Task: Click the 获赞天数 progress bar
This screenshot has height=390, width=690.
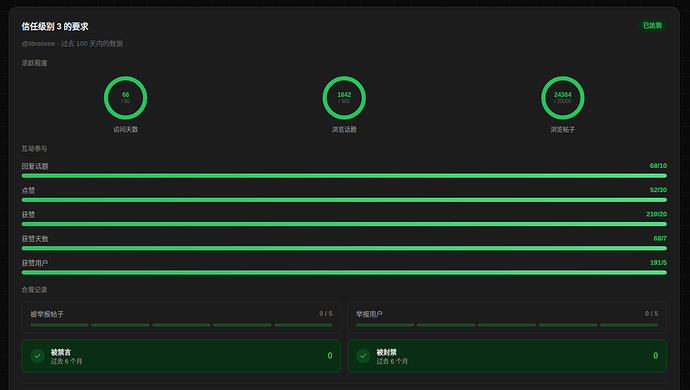Action: click(x=344, y=248)
